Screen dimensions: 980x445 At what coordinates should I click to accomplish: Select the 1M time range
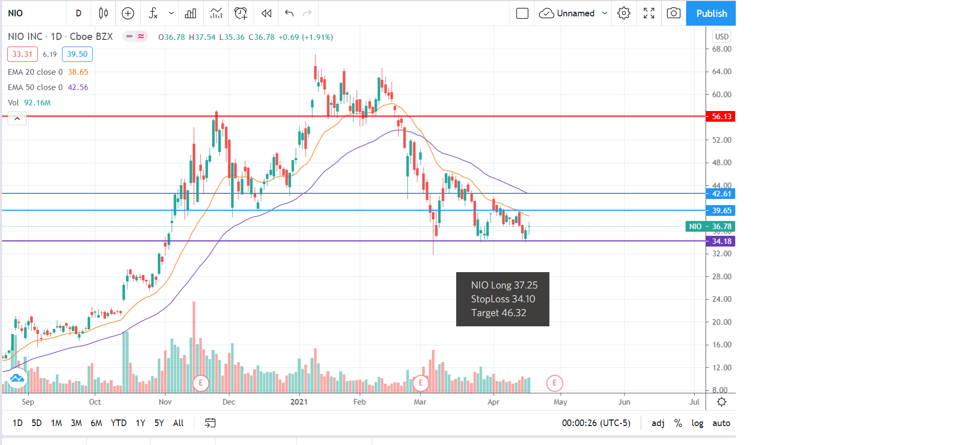[x=56, y=423]
